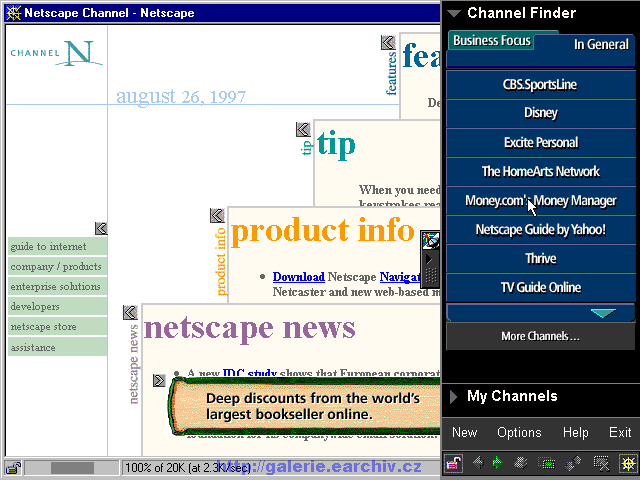Image resolution: width=640 pixels, height=480 pixels.
Task: Click the More Channels... button
Action: [540, 336]
